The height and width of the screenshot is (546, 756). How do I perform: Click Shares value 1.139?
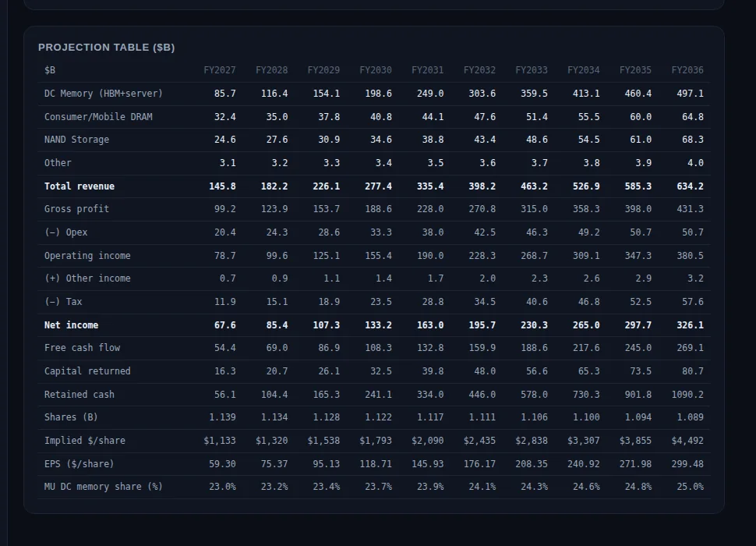[x=222, y=417]
